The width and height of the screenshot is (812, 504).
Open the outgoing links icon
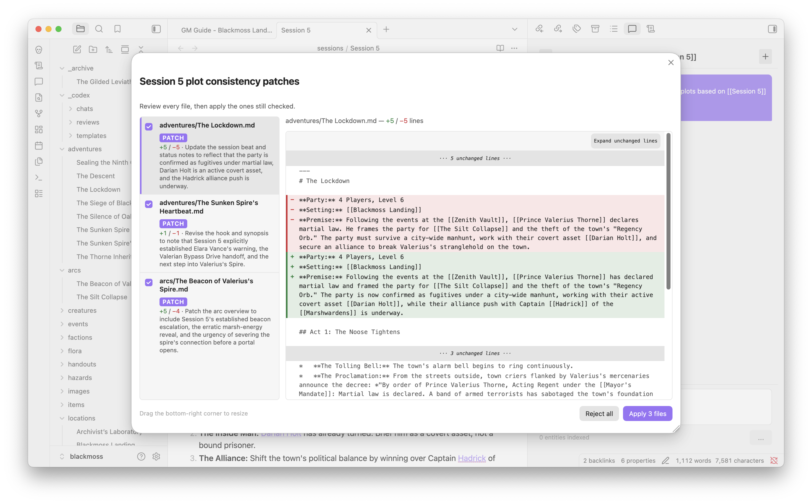click(558, 29)
